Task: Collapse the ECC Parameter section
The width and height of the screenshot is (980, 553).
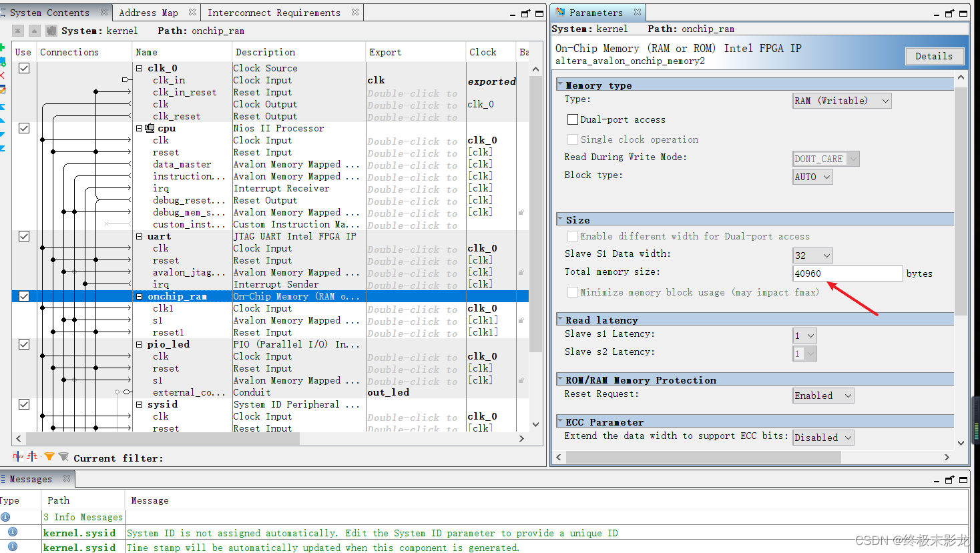Action: [x=560, y=422]
